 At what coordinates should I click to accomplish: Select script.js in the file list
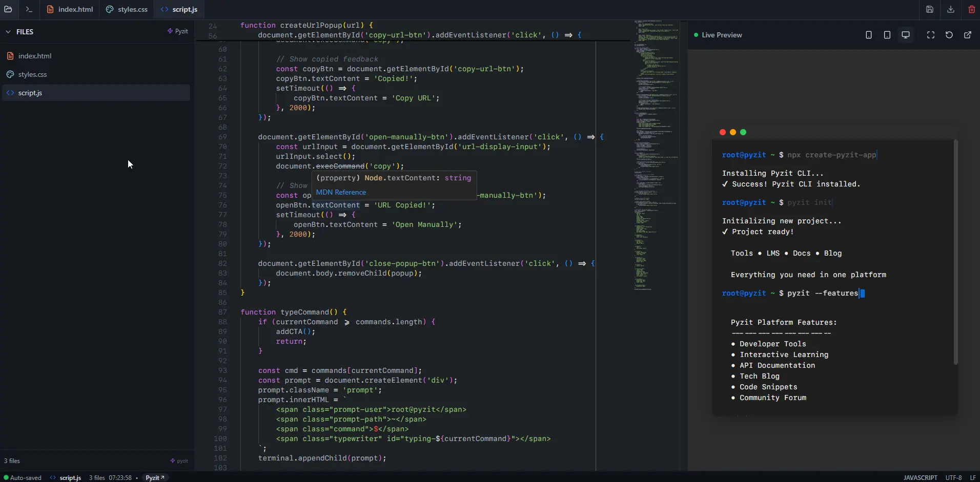(x=96, y=93)
